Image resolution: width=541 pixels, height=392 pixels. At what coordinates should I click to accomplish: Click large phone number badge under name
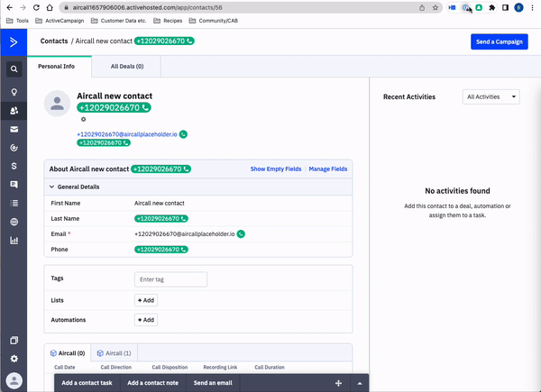coord(114,107)
